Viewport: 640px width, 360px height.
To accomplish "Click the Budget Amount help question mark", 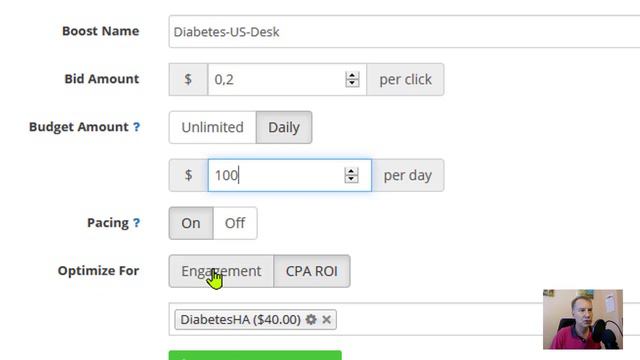I will click(136, 127).
